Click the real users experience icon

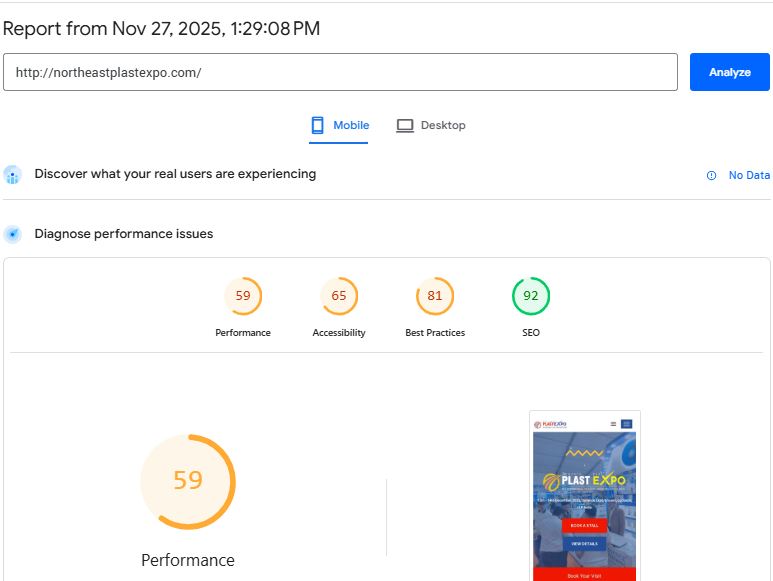(12, 175)
